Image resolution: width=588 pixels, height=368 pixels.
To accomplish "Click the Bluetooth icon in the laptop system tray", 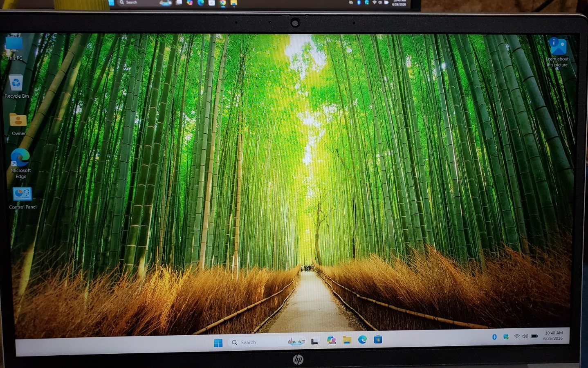I will pos(494,337).
